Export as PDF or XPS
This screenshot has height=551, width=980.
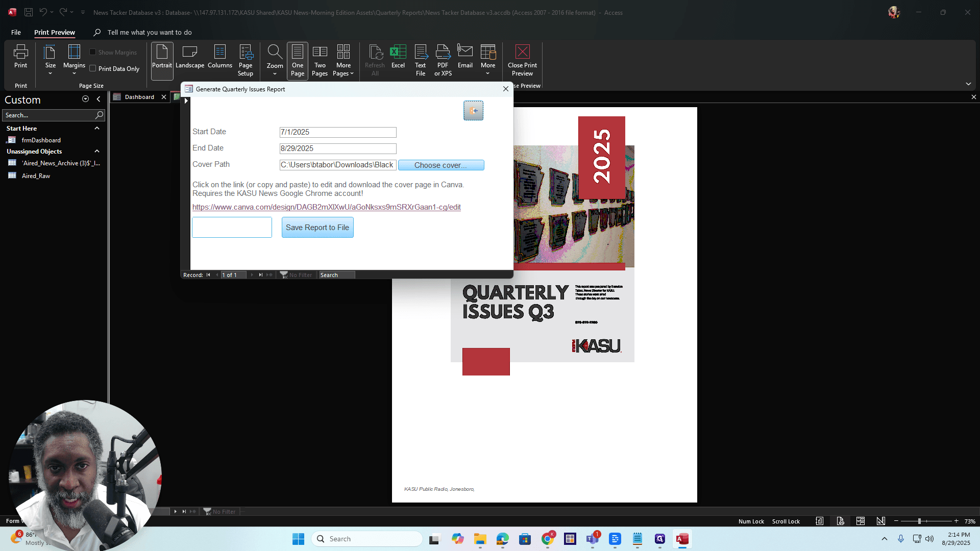[x=443, y=60]
